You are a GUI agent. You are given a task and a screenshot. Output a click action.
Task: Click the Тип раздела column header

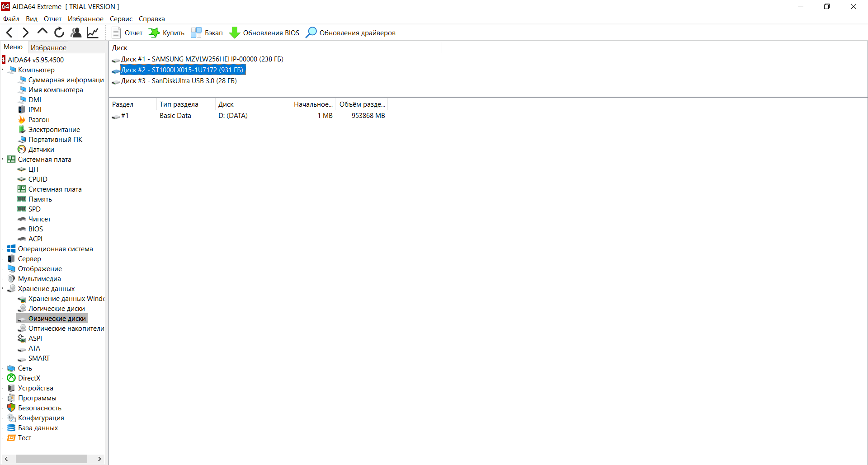pyautogui.click(x=185, y=104)
